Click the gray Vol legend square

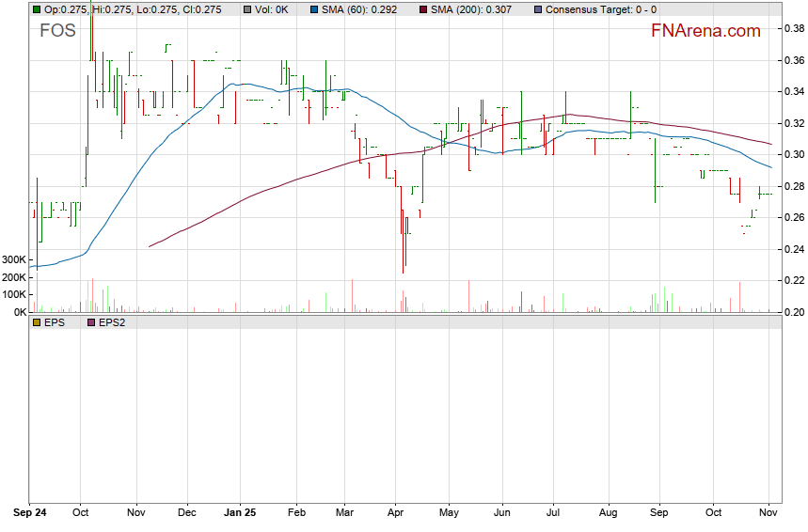coord(247,9)
